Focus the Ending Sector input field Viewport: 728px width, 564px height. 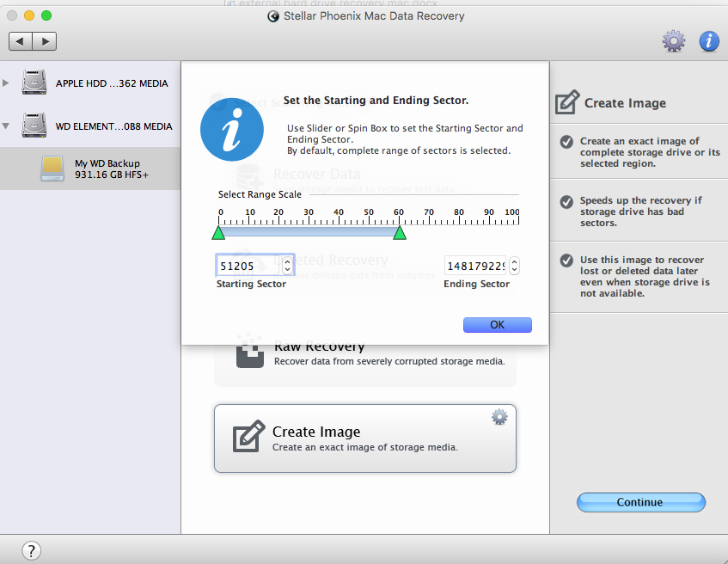point(475,267)
